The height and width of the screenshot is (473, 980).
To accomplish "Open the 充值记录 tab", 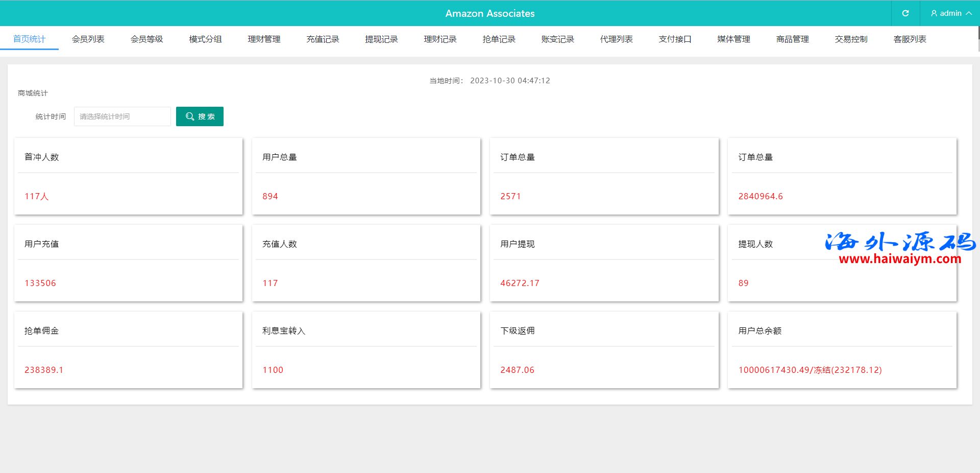I will [x=323, y=39].
